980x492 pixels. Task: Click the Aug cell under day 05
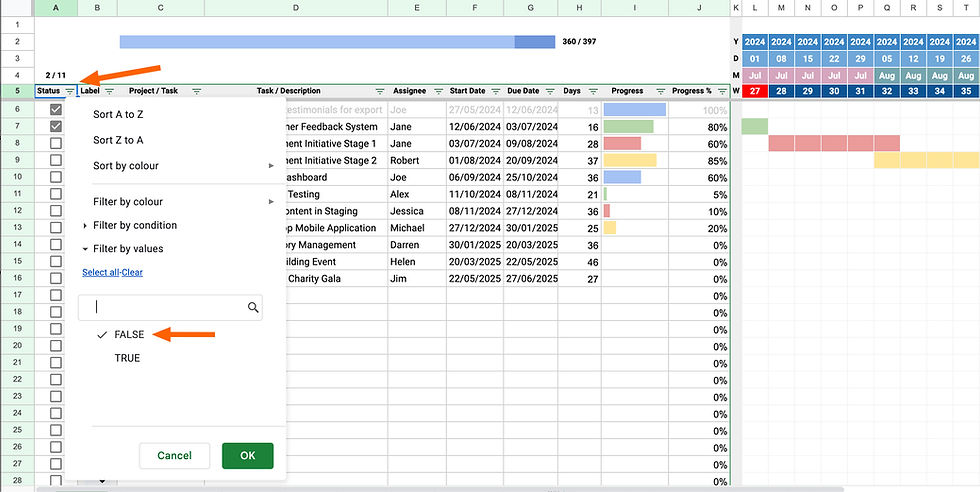coord(887,75)
